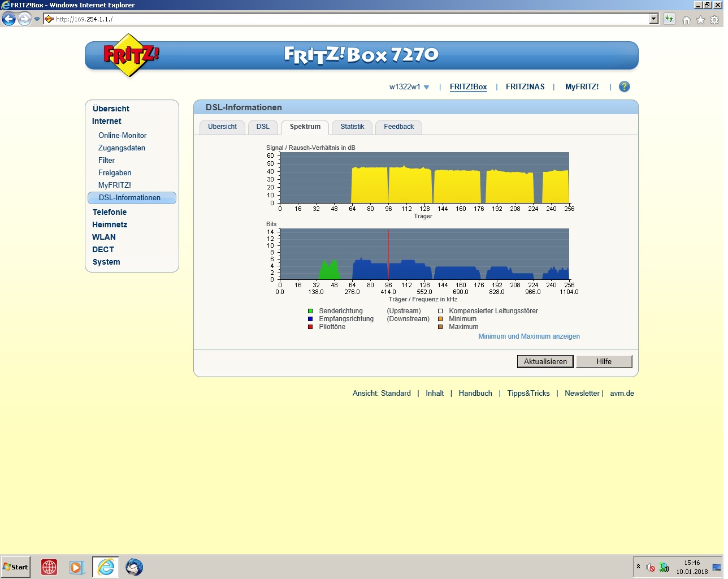The width and height of the screenshot is (728, 579).
Task: Click the orange Minimum legend swatch
Action: click(x=440, y=319)
